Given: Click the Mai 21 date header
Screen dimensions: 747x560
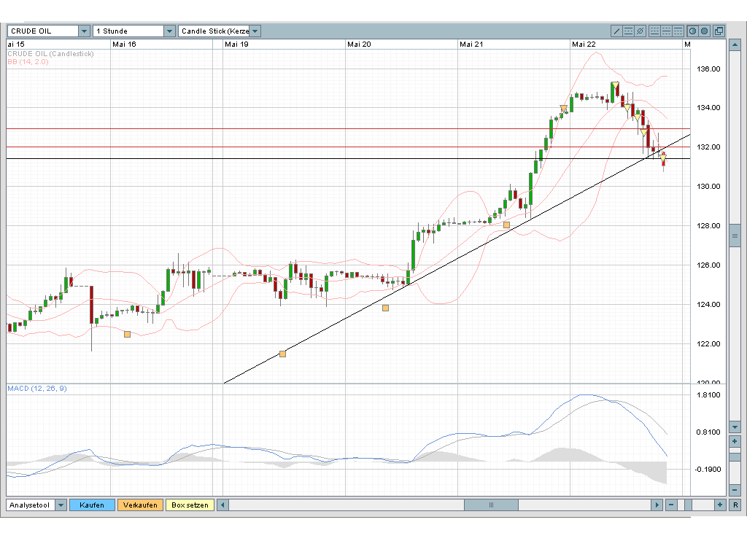Looking at the screenshot, I should [x=472, y=44].
